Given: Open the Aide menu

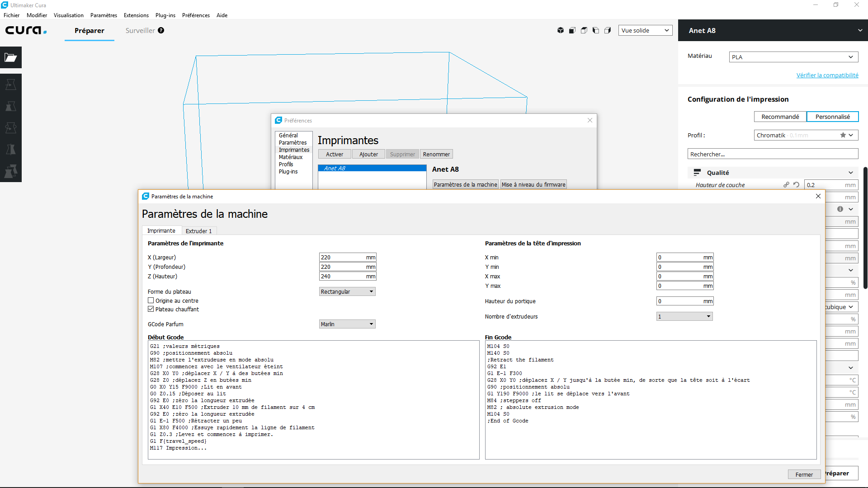Looking at the screenshot, I should (x=222, y=15).
